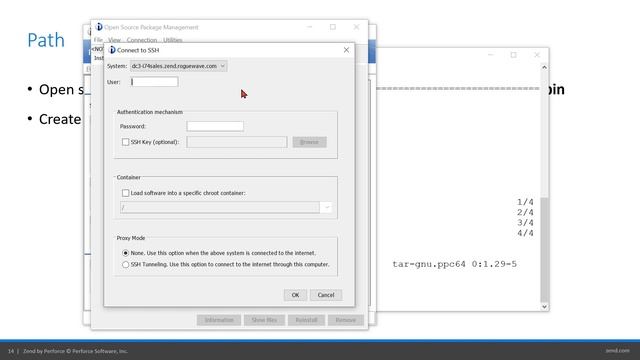Close the Connect to SSH dialog
Viewport: 640px width, 360px height.
(x=346, y=50)
